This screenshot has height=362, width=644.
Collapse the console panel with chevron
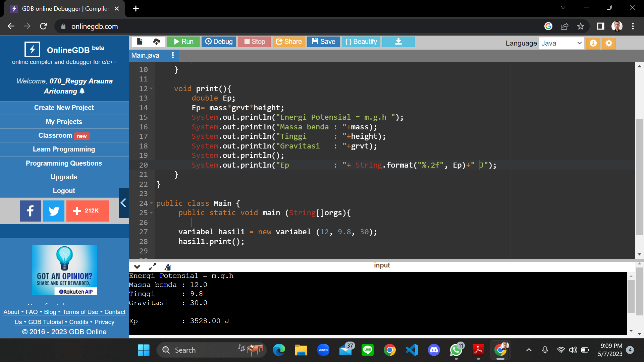coord(137,266)
